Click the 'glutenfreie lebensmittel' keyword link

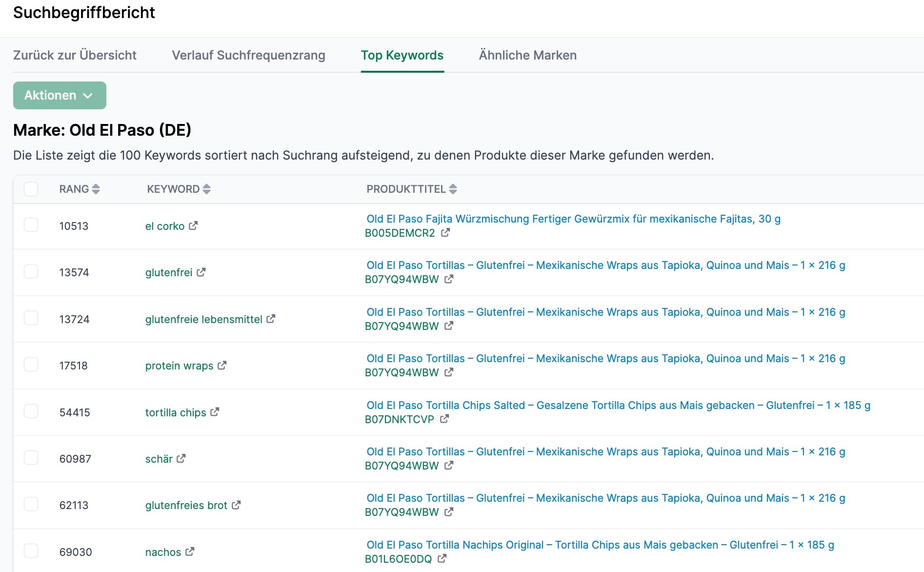[x=203, y=319]
